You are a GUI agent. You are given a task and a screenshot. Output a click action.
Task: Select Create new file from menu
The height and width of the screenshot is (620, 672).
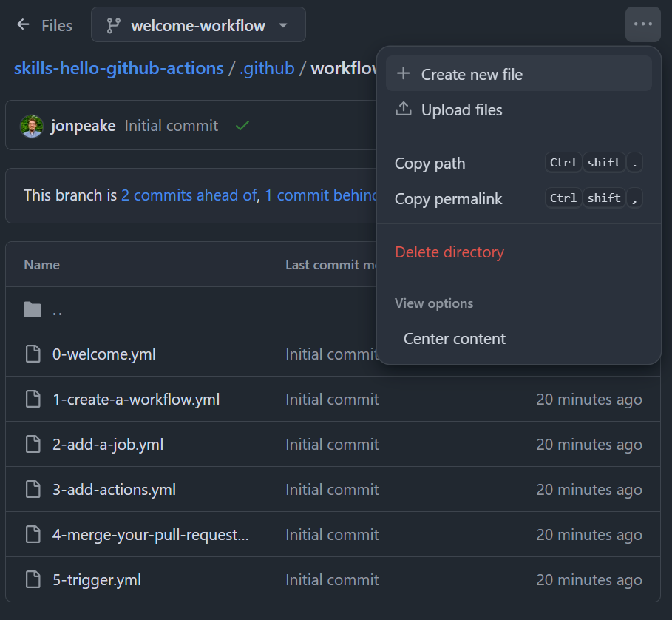472,74
